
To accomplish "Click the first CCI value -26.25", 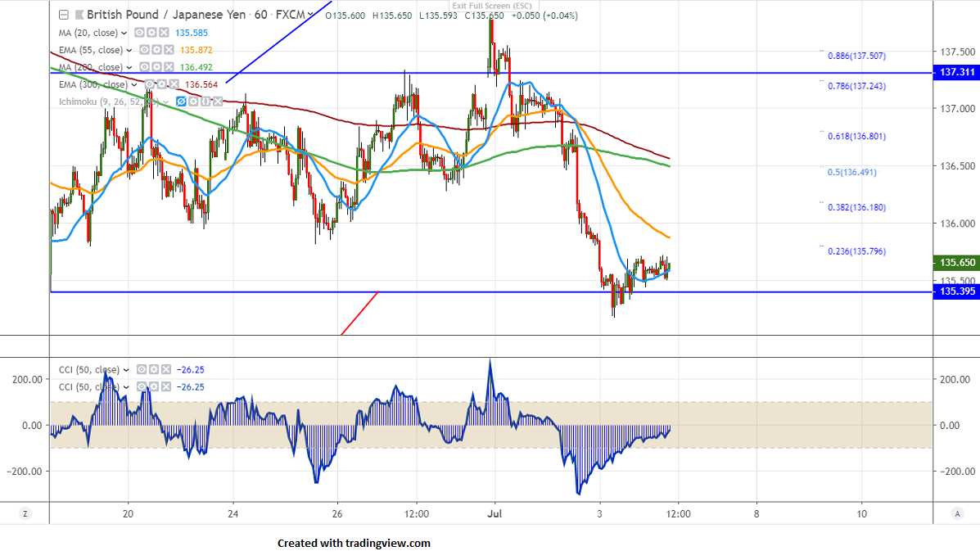I will 191,370.
